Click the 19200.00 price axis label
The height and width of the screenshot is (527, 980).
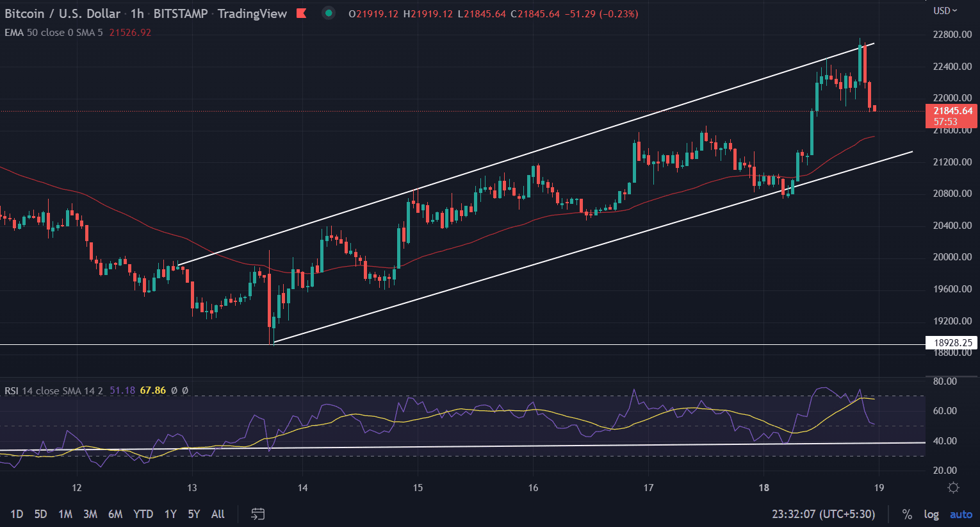click(952, 321)
